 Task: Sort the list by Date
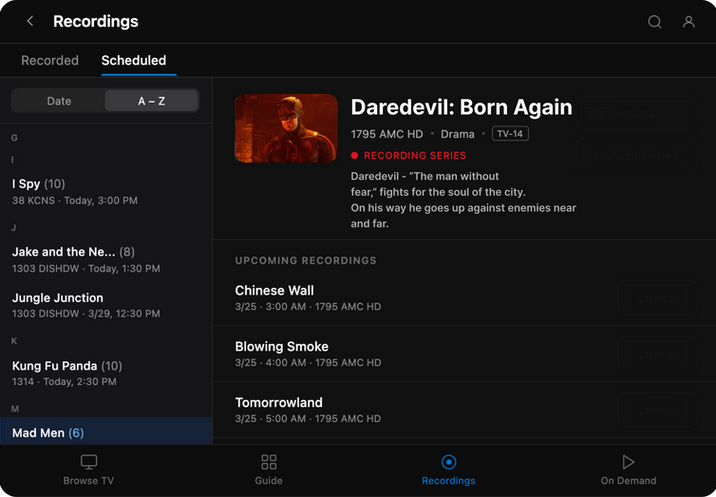point(59,101)
